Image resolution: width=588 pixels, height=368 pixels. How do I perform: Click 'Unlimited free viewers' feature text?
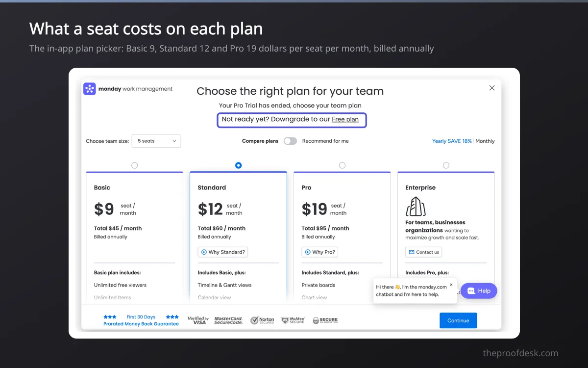120,285
